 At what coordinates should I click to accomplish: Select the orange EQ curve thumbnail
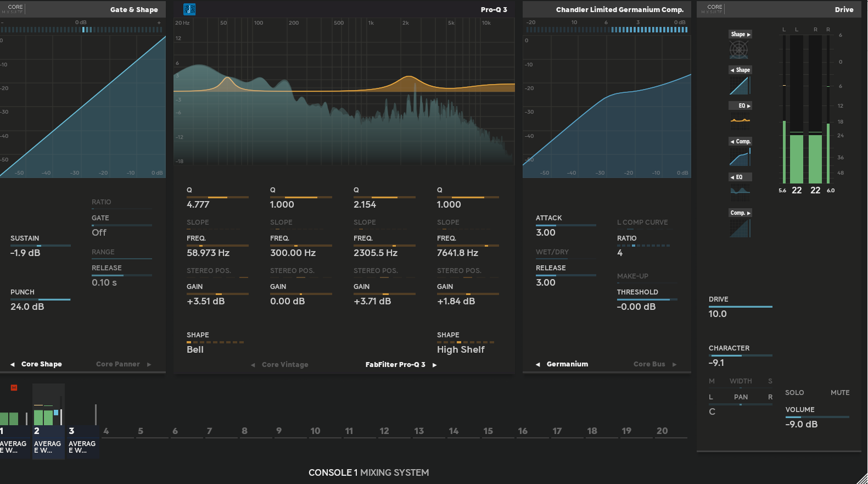pos(740,120)
